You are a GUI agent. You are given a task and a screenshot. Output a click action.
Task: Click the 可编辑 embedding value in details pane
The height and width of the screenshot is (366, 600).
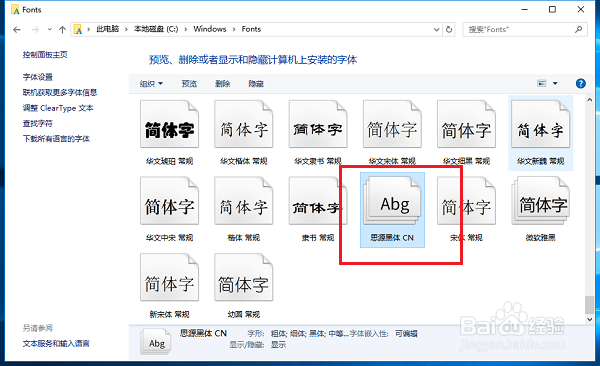click(x=406, y=334)
